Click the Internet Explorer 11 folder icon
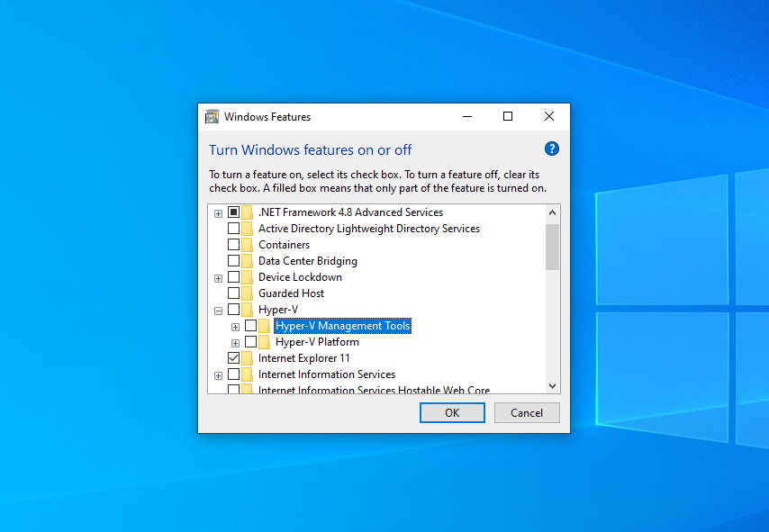769x532 pixels. 247,358
